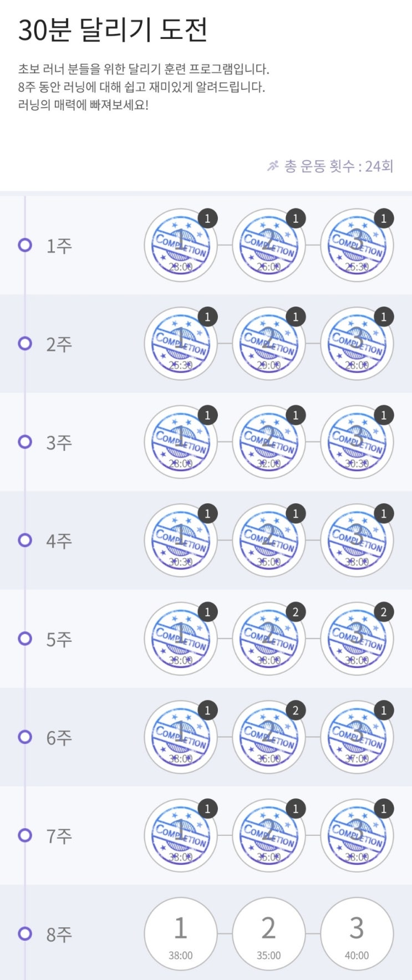Tap count badge on week 5 session 3
The image size is (412, 980).
[383, 612]
